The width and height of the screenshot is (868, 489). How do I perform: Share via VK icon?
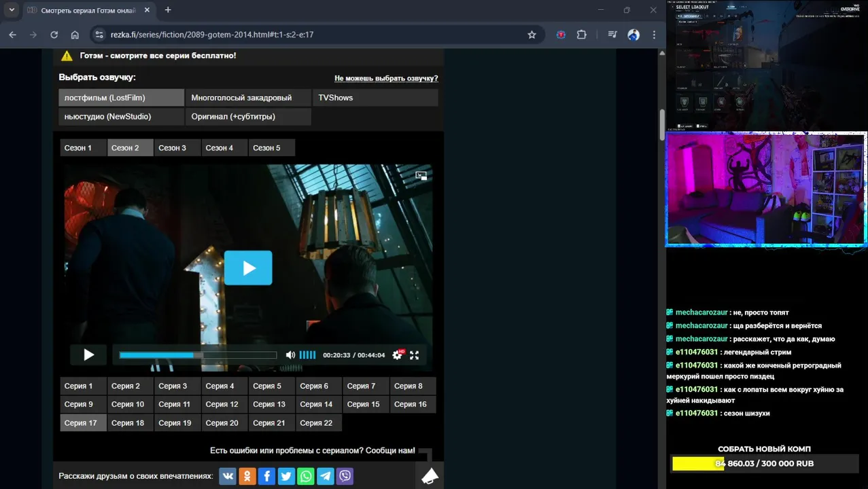click(x=228, y=476)
